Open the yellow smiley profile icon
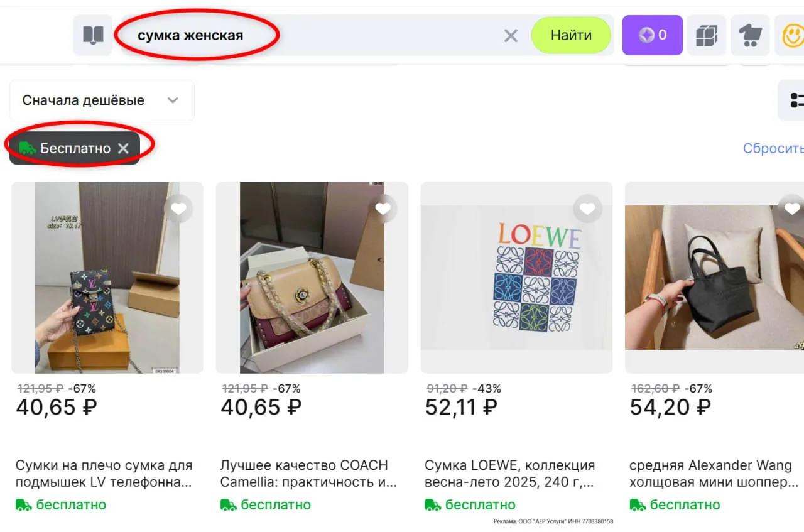Screen dimensions: 804x532 [x=792, y=35]
